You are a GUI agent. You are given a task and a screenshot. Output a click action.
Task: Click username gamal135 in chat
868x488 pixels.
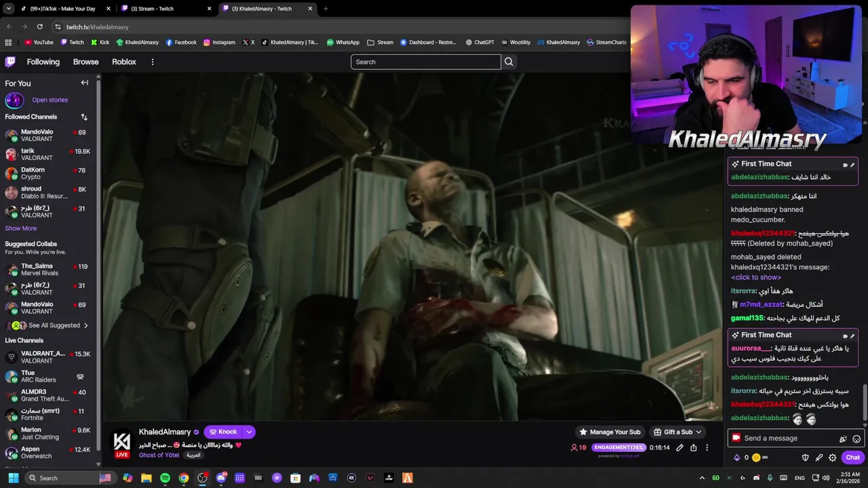point(747,318)
